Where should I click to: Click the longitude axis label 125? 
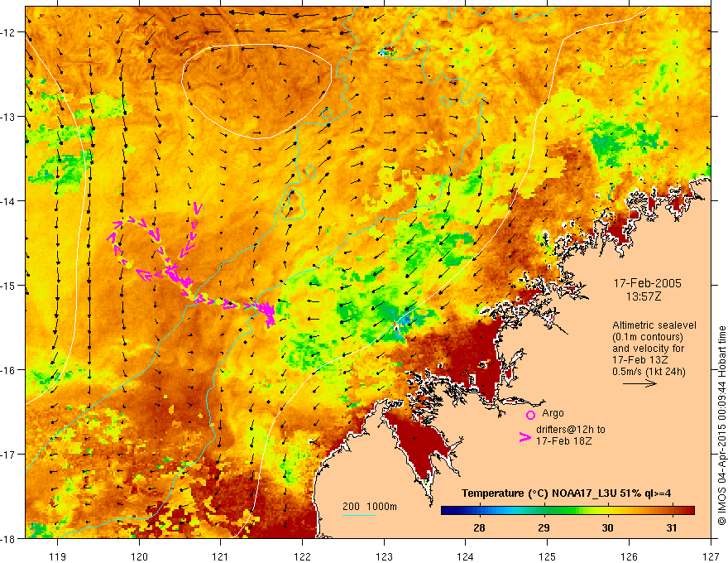coord(548,556)
